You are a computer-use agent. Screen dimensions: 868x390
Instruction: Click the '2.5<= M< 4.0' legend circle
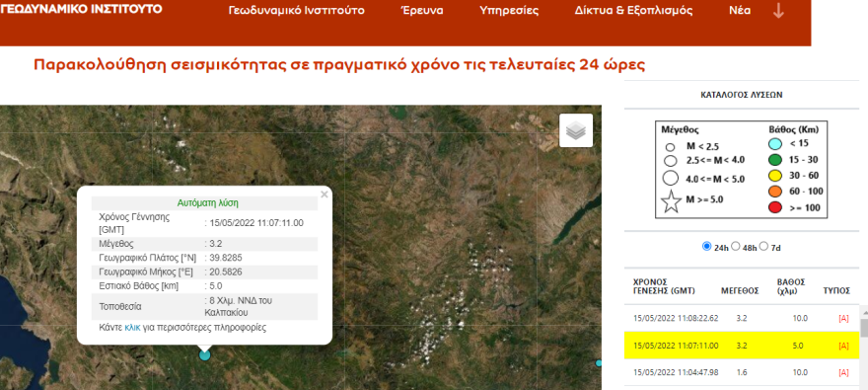(671, 161)
